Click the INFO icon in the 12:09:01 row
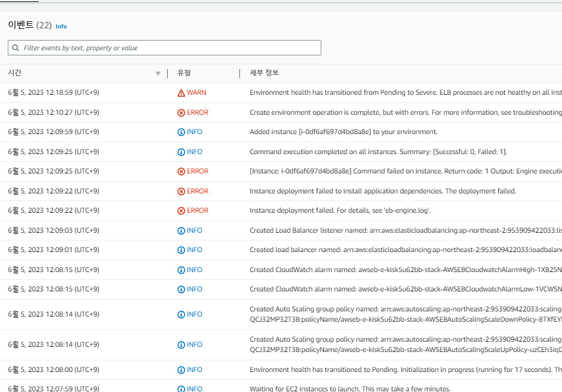The width and height of the screenshot is (562, 392). coord(181,250)
